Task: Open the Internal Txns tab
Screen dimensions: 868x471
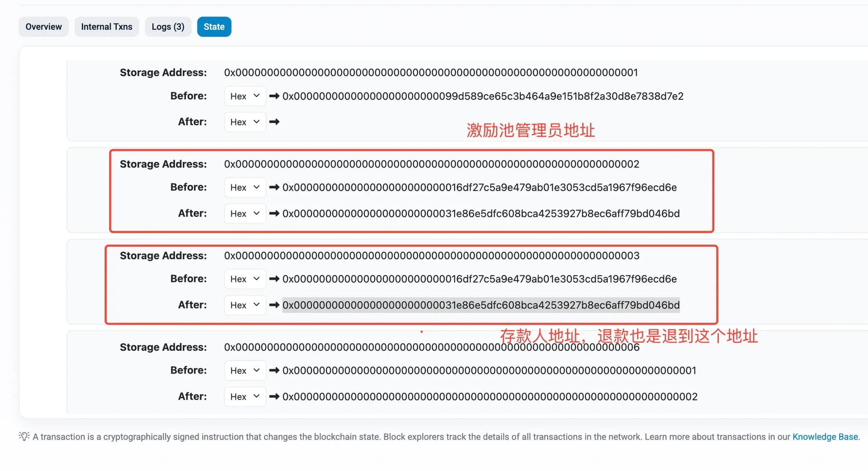Action: click(x=107, y=27)
